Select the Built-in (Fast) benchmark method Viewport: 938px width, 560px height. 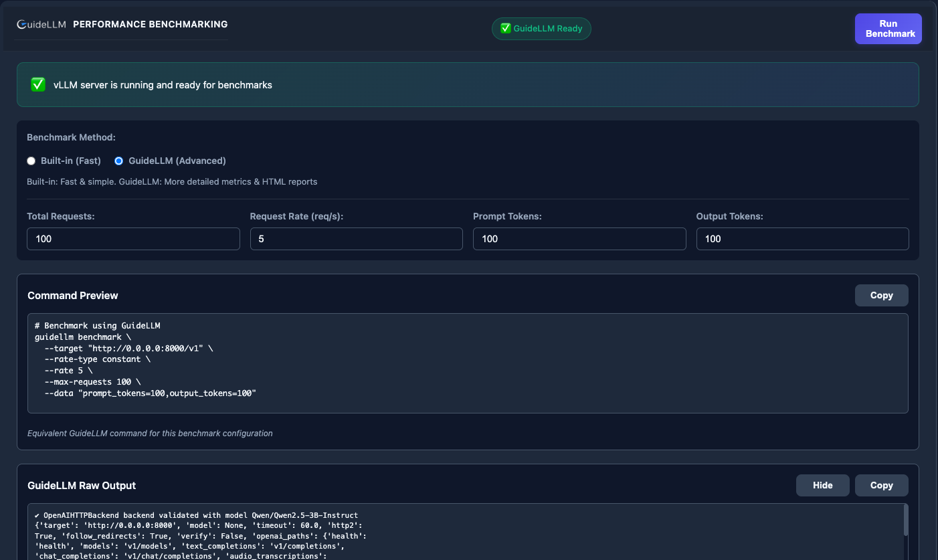[31, 161]
